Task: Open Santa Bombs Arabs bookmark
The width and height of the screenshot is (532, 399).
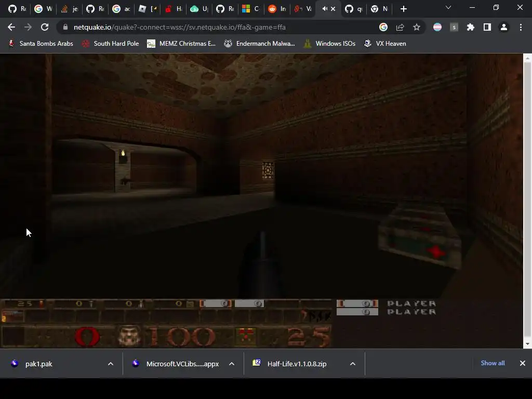Action: [x=41, y=44]
